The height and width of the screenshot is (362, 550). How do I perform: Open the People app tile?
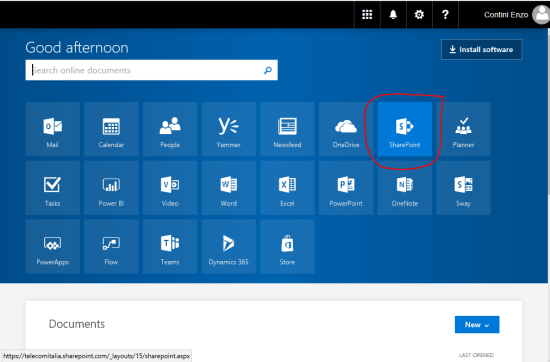170,129
